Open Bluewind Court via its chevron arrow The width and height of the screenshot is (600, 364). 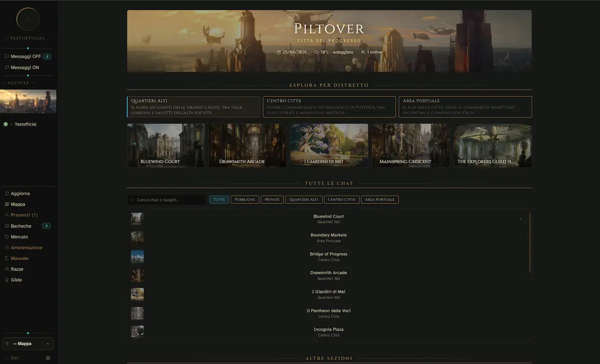520,219
